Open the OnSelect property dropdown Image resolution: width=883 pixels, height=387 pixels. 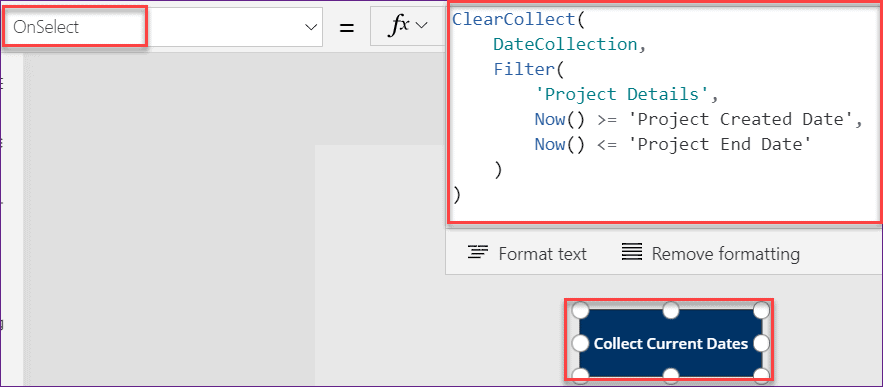click(x=310, y=27)
